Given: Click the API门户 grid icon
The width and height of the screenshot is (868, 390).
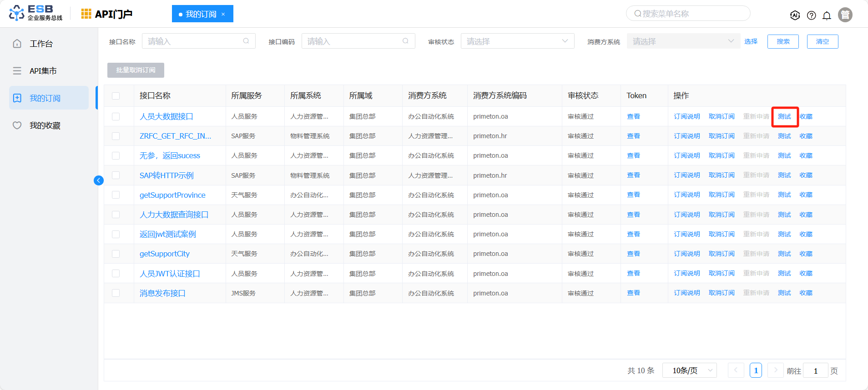Looking at the screenshot, I should (x=86, y=14).
